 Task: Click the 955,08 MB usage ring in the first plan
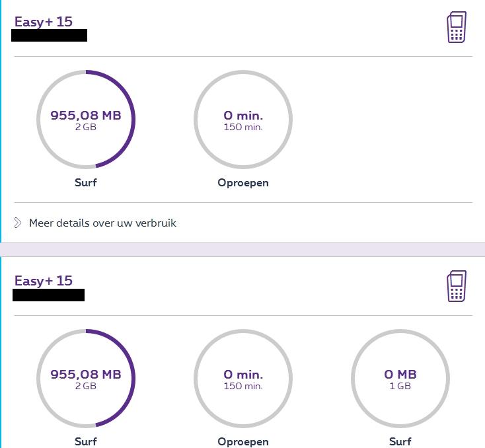(86, 120)
